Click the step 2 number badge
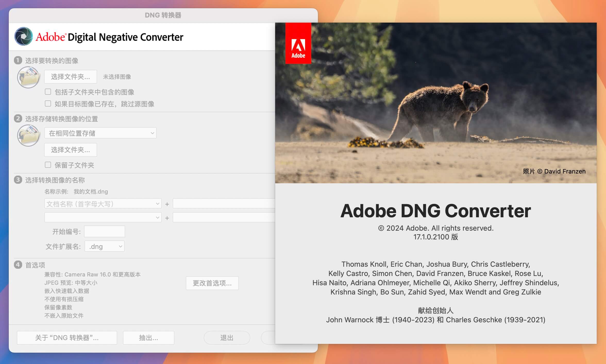The height and width of the screenshot is (364, 606). (x=18, y=119)
